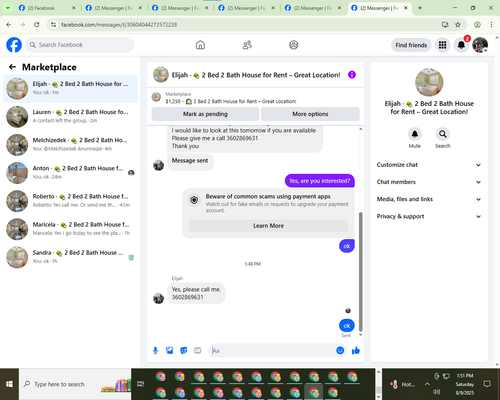The width and height of the screenshot is (500, 400).
Task: Open Anton's conversation
Action: (70, 173)
